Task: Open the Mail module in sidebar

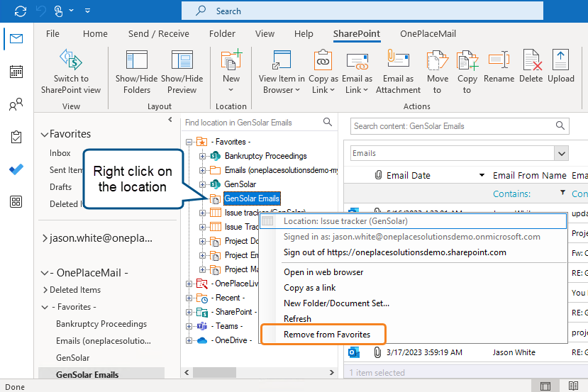Action: click(x=16, y=38)
